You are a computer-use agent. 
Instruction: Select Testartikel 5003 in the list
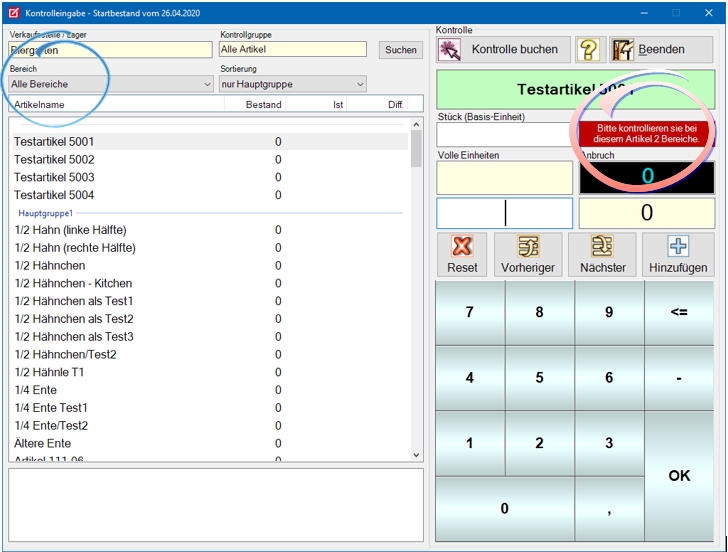click(x=54, y=177)
